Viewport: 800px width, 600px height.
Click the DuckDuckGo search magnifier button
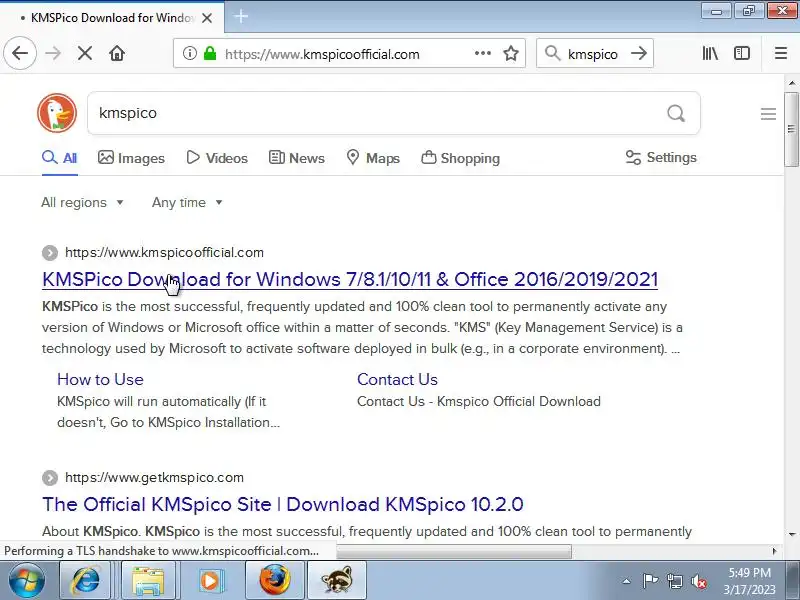point(676,113)
